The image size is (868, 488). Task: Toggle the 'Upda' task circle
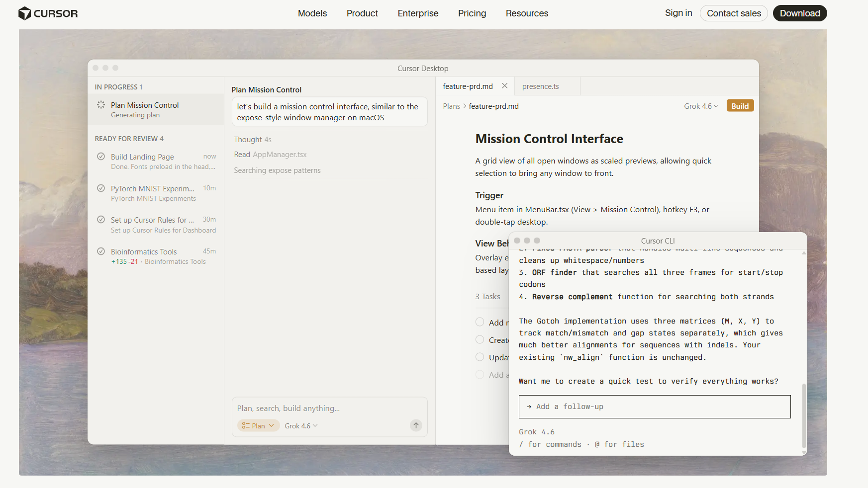tap(480, 357)
